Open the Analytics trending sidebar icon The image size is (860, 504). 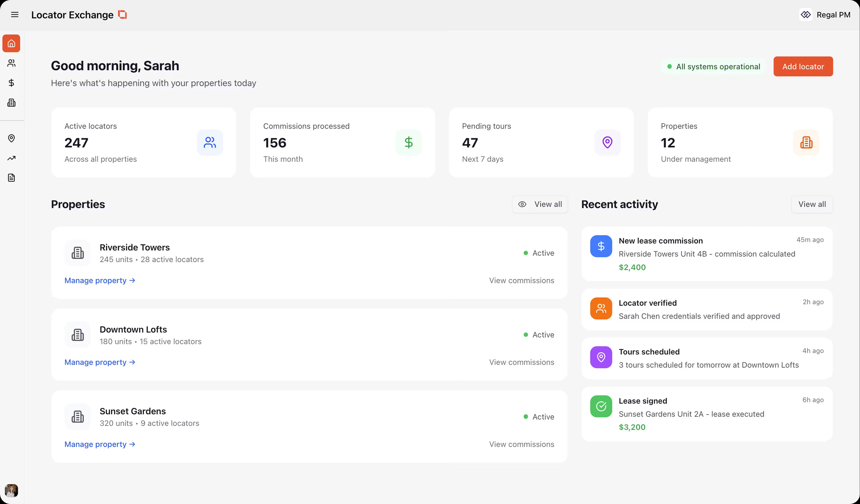point(11,158)
